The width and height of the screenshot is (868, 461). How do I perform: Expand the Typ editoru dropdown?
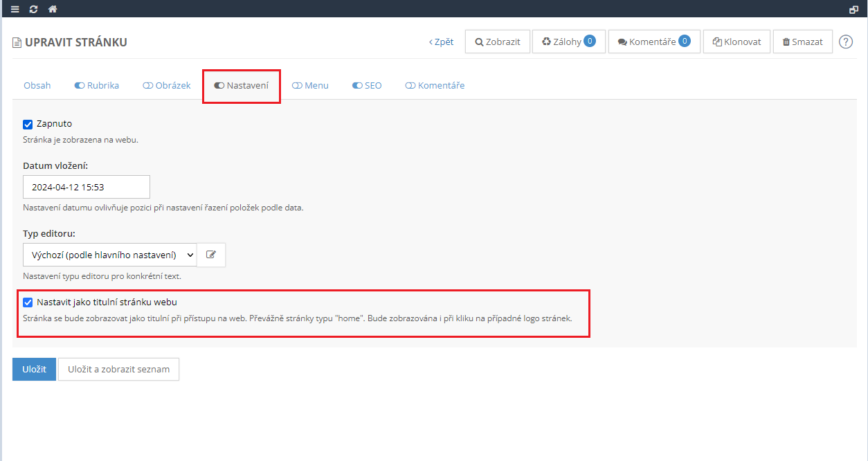click(110, 255)
